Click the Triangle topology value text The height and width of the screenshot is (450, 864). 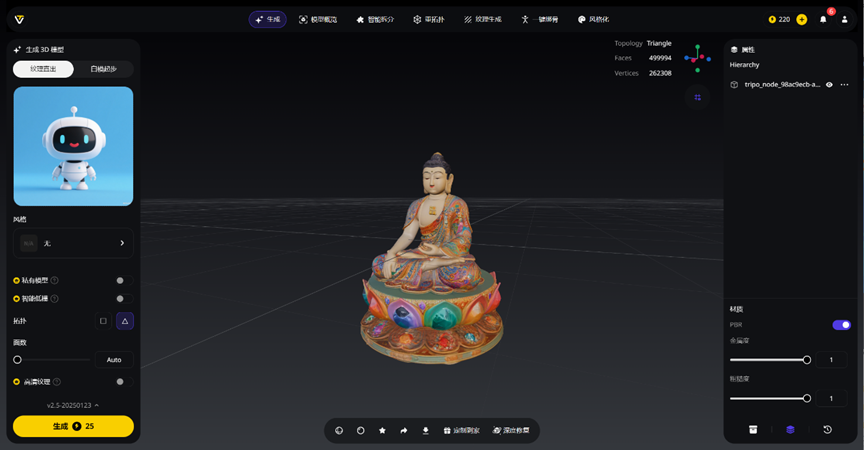pos(659,44)
